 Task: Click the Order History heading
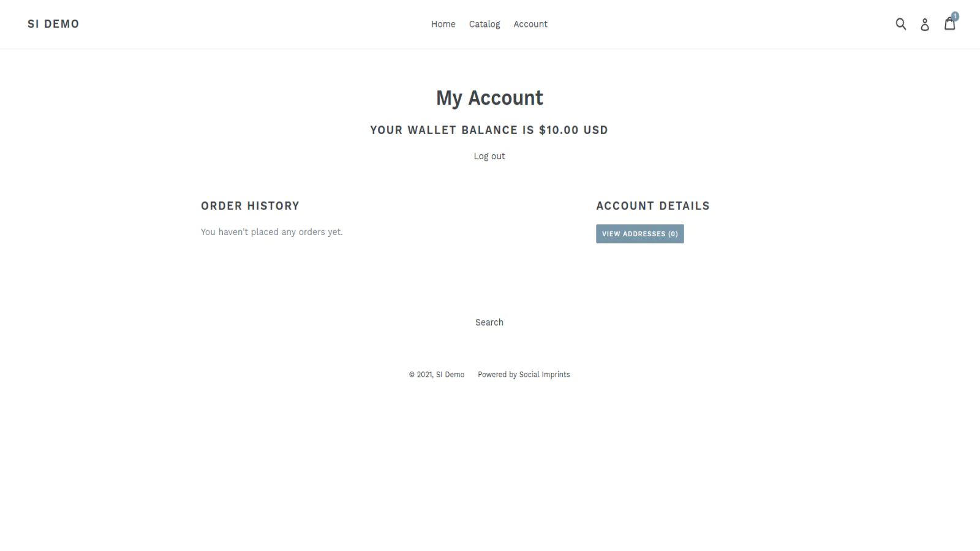click(x=250, y=206)
